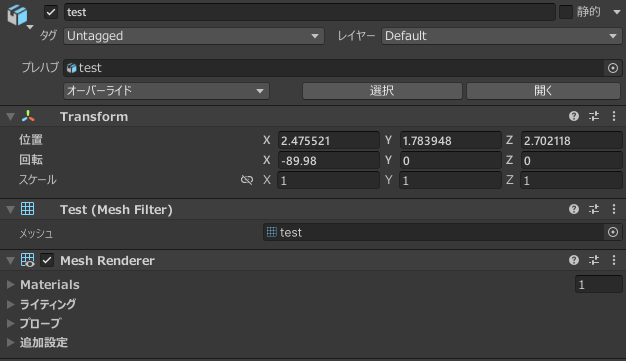Click the 位置 position label
This screenshot has height=361, width=626.
tap(31, 140)
